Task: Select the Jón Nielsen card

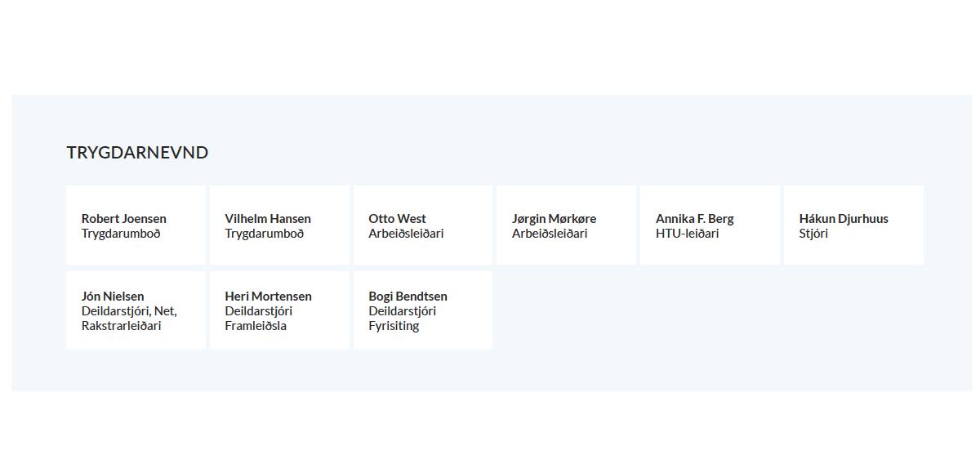Action: coord(136,310)
